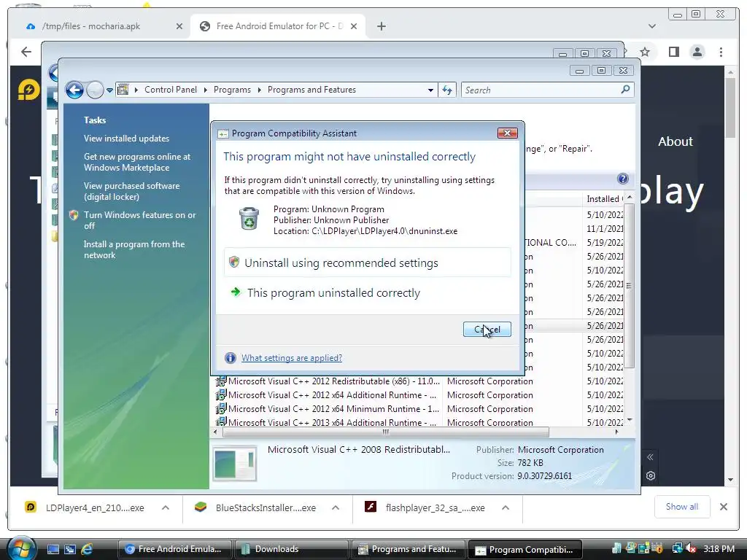Open browser tab search chevron
This screenshot has height=560, width=747.
coord(652,26)
